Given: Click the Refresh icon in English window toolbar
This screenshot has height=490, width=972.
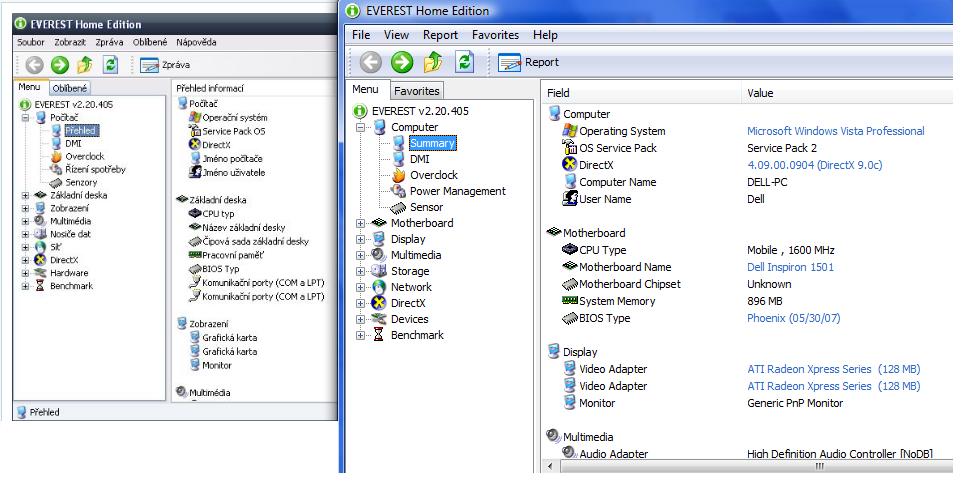Looking at the screenshot, I should (464, 62).
